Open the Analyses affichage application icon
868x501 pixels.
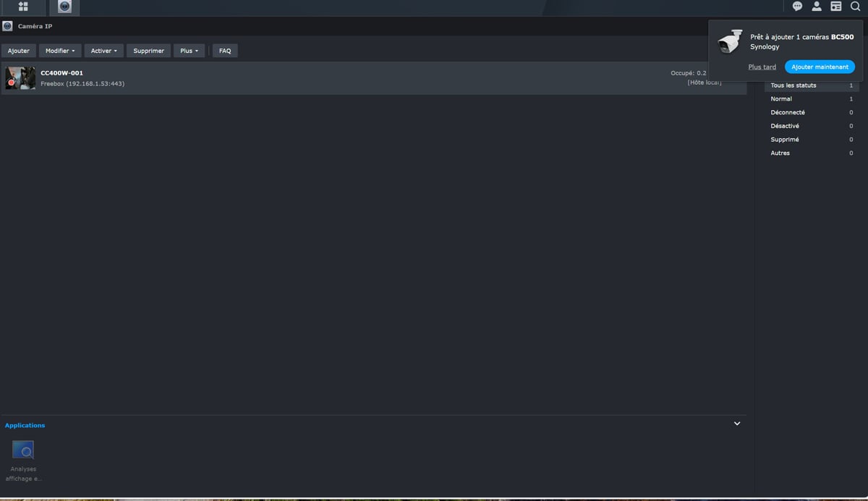click(x=23, y=451)
